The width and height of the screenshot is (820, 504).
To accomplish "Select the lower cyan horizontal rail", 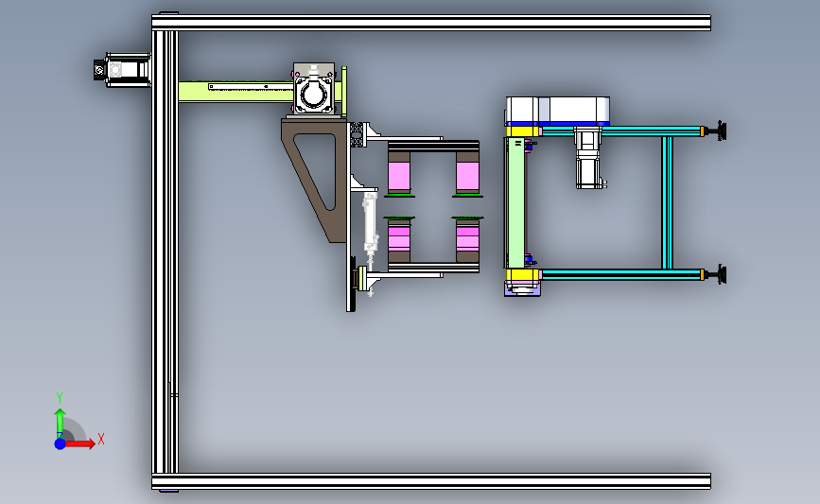I will [621, 274].
